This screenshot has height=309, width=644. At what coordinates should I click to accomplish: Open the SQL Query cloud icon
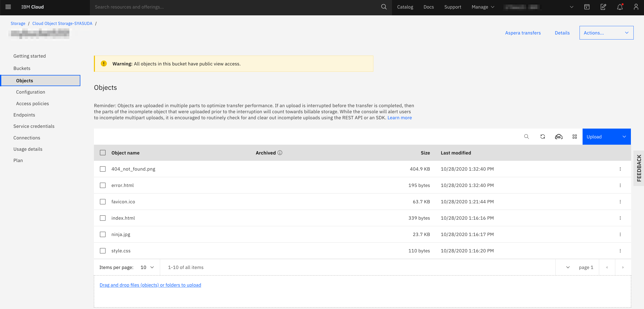tap(559, 137)
